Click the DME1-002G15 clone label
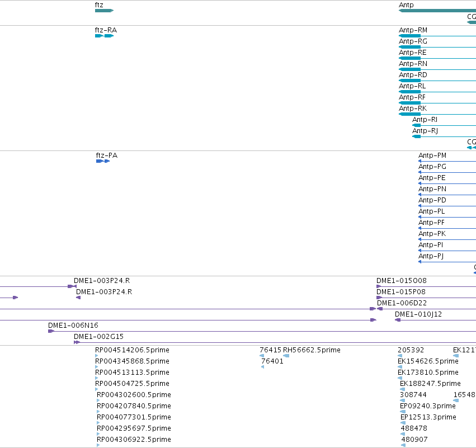Viewport: 476px width, 448px height. (98, 337)
